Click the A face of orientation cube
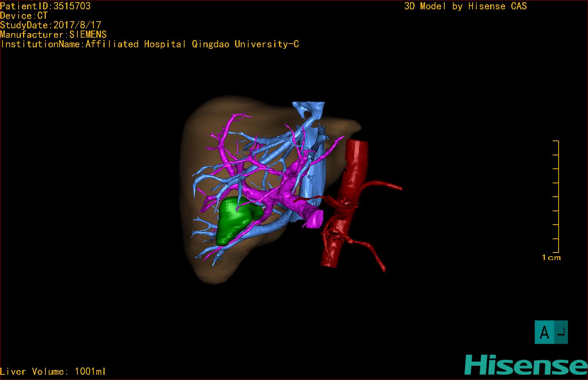This screenshot has width=588, height=380. point(544,332)
